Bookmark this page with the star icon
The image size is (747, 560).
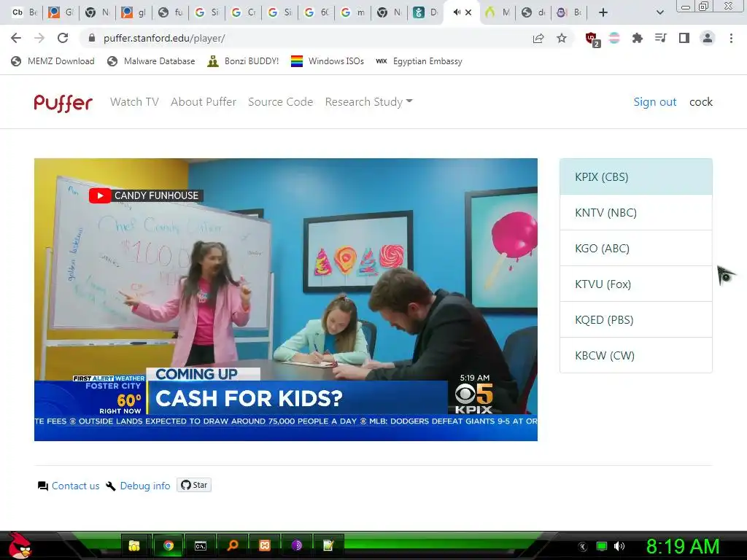click(x=562, y=38)
